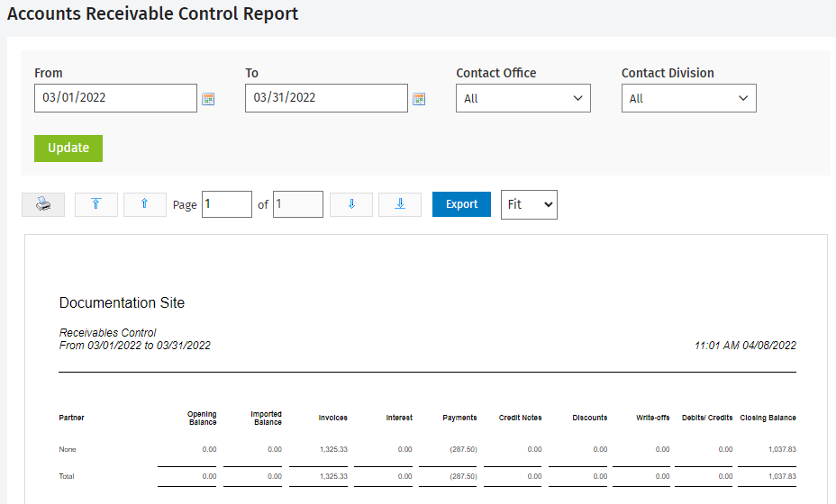Click the current Page number field
The width and height of the screenshot is (836, 504).
coord(227,204)
